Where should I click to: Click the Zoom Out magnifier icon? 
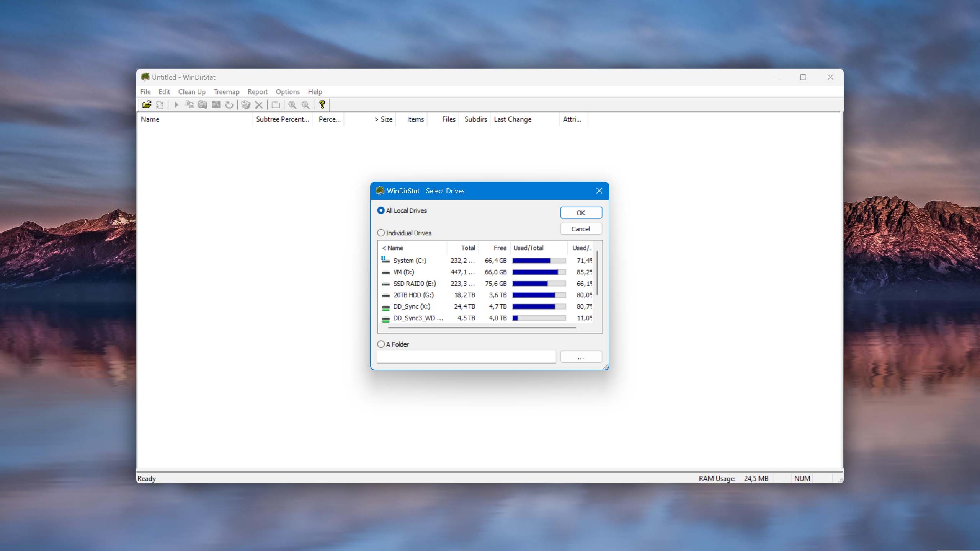[305, 104]
